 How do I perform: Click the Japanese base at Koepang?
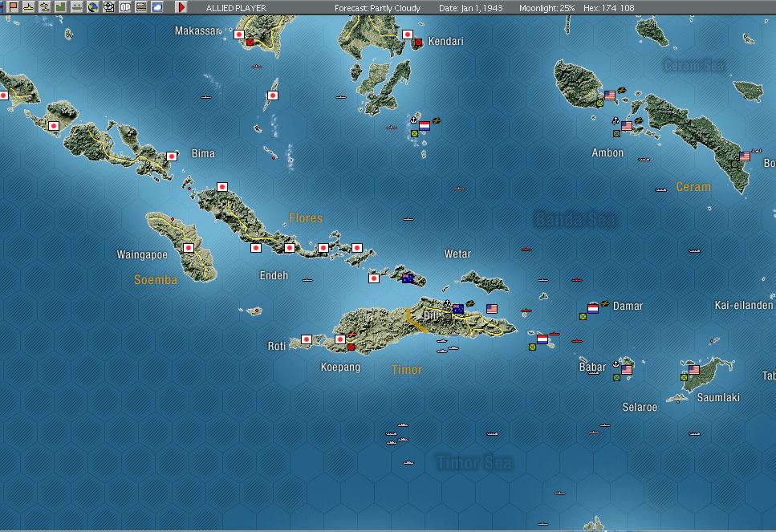[340, 339]
